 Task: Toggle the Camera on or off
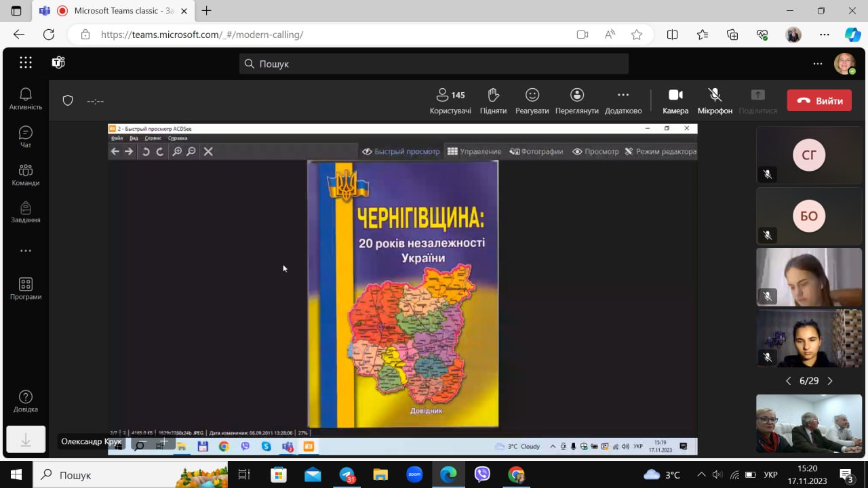coord(675,100)
